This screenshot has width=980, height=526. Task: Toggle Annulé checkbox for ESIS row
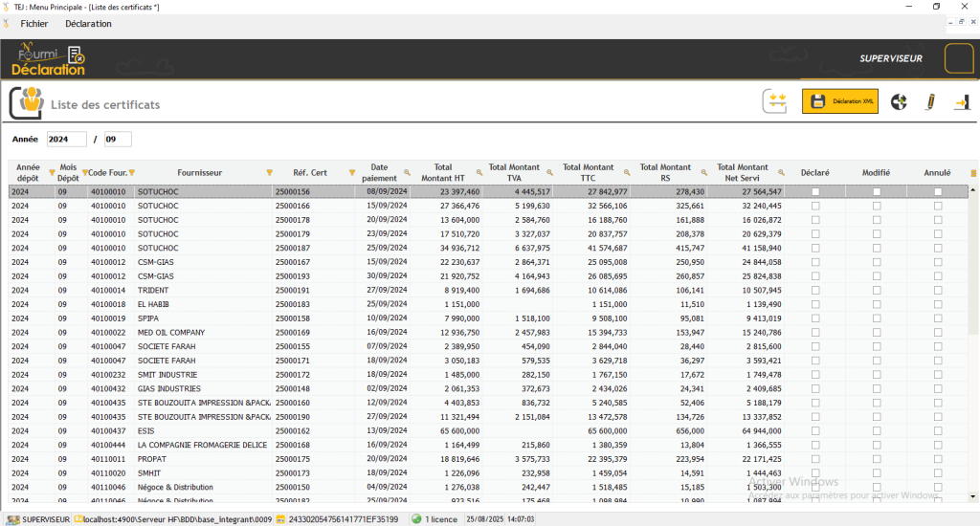(937, 431)
